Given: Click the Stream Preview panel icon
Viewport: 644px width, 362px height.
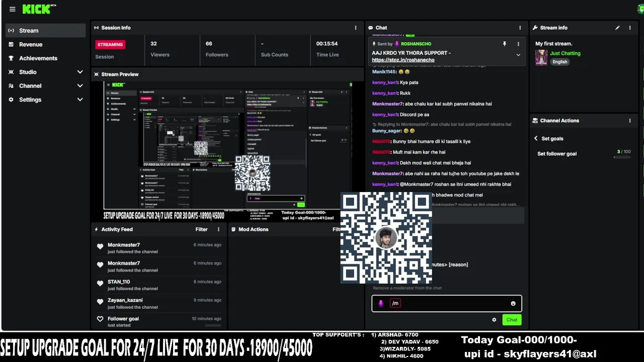Looking at the screenshot, I should pyautogui.click(x=97, y=74).
